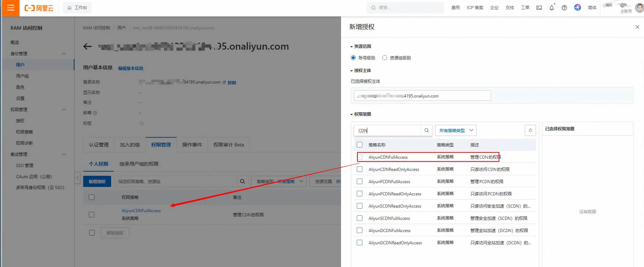Collapse the 权限管理 sidebar section
The width and height of the screenshot is (644, 267).
click(64, 110)
